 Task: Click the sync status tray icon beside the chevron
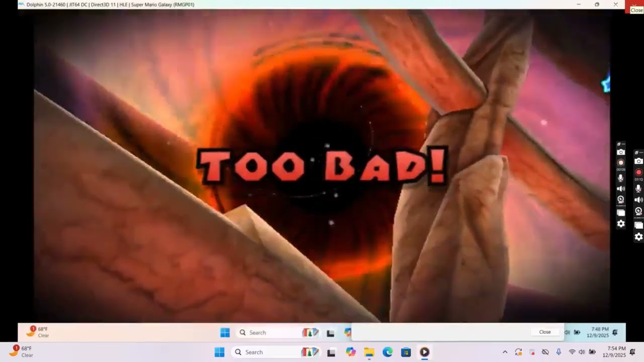518,352
